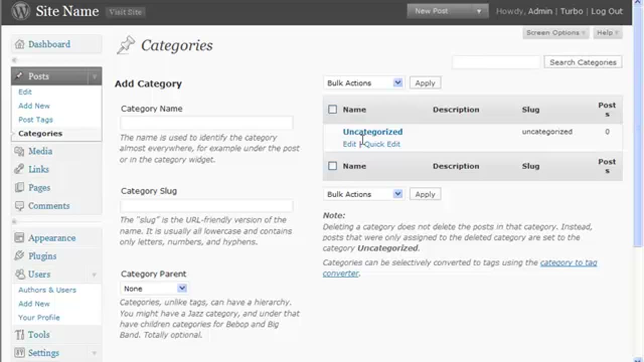Click the WordPress logo icon
The width and height of the screenshot is (644, 362).
point(21,12)
